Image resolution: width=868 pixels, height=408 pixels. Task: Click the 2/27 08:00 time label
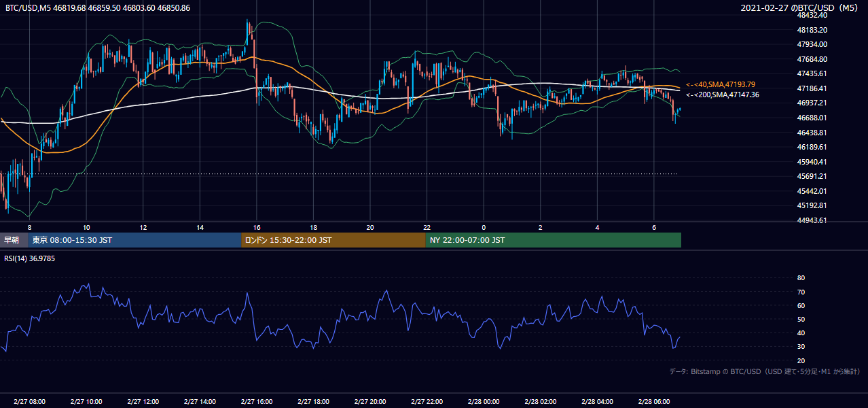(x=29, y=402)
